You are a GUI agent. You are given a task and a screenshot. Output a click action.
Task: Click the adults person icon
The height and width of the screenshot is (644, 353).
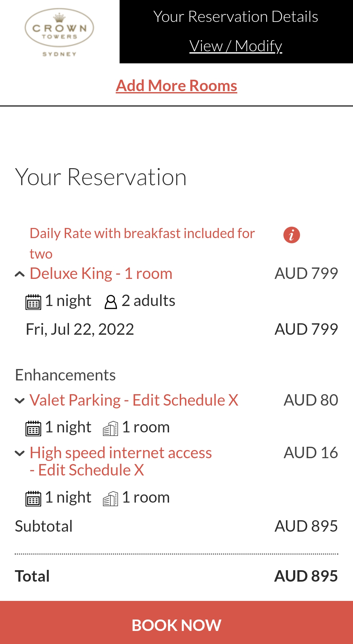tap(111, 302)
